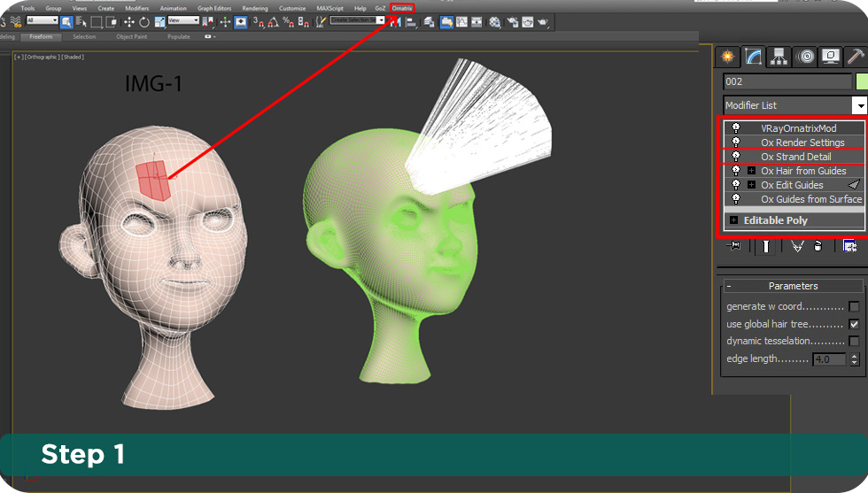
Task: Open the Rendering menu
Action: click(x=255, y=8)
